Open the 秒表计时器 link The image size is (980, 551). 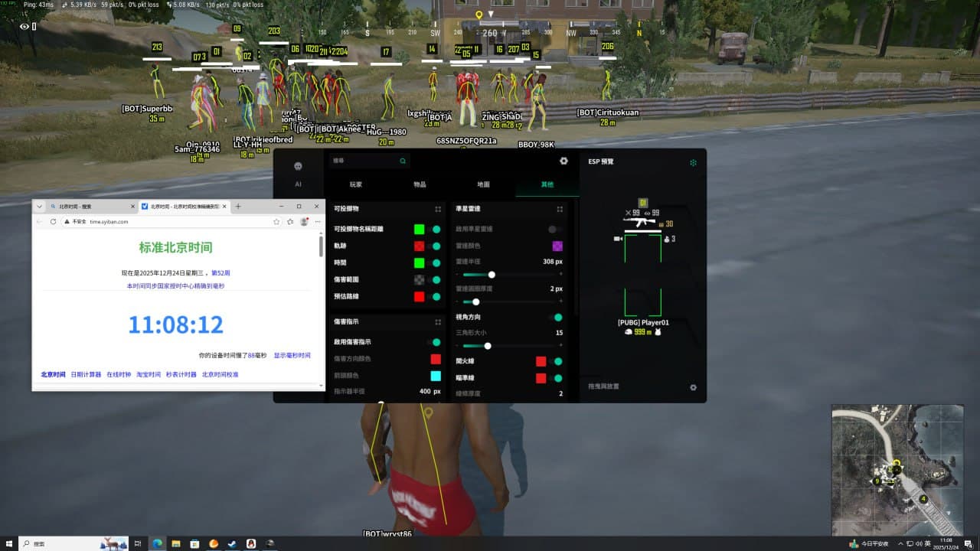tap(181, 375)
